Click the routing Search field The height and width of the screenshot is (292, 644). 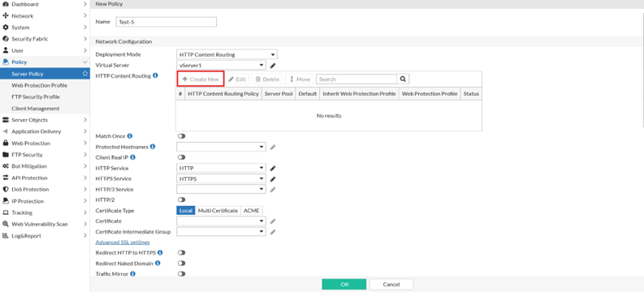coord(357,79)
